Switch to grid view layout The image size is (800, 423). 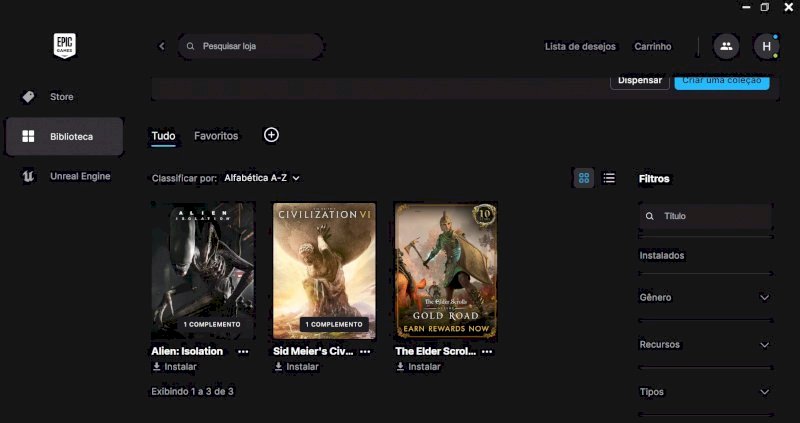(584, 178)
